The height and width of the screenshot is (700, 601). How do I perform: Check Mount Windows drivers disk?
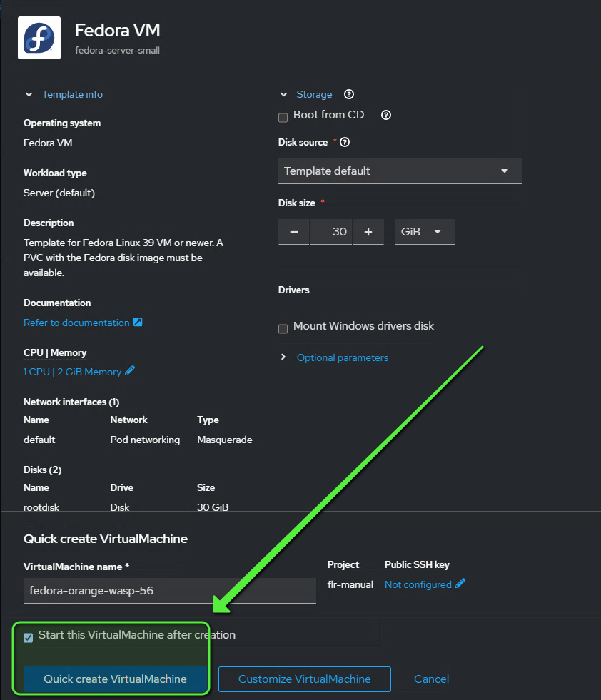pos(283,328)
